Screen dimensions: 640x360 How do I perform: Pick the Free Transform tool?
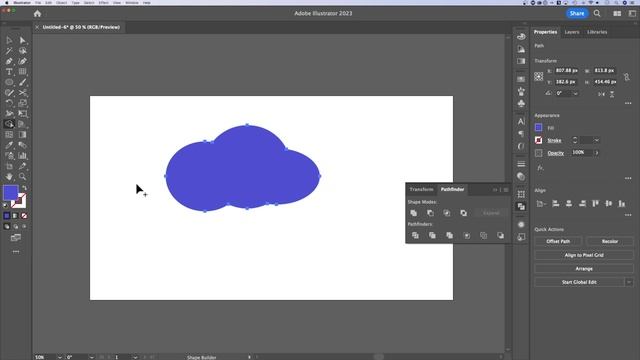[22, 114]
